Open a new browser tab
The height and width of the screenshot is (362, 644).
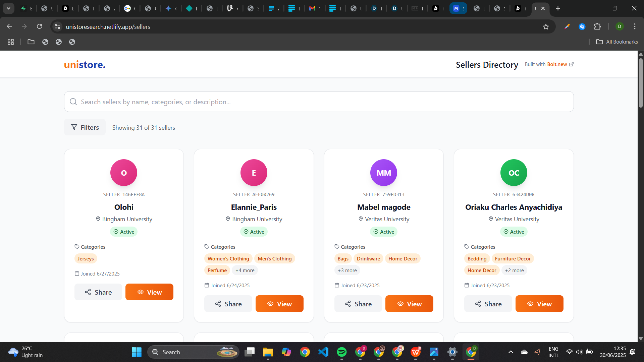pos(558,8)
